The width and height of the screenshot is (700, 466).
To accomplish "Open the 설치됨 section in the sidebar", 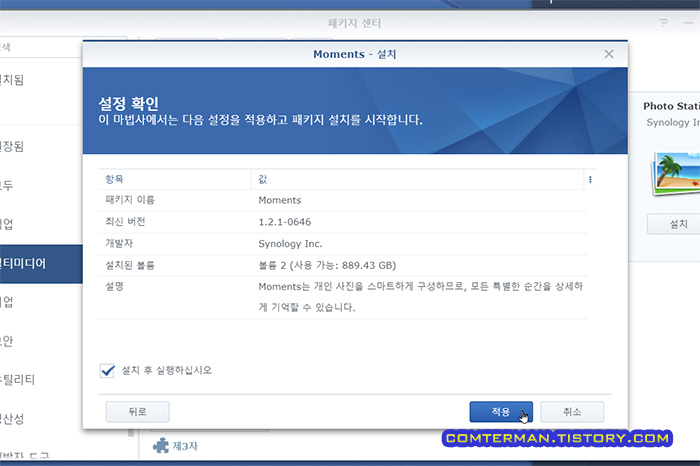I will click(12, 80).
